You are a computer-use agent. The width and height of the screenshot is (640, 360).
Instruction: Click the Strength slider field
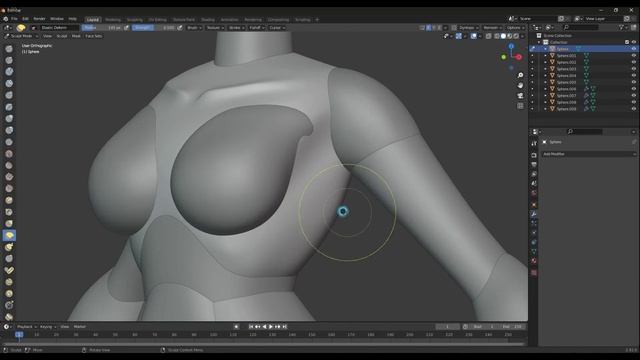pyautogui.click(x=153, y=28)
